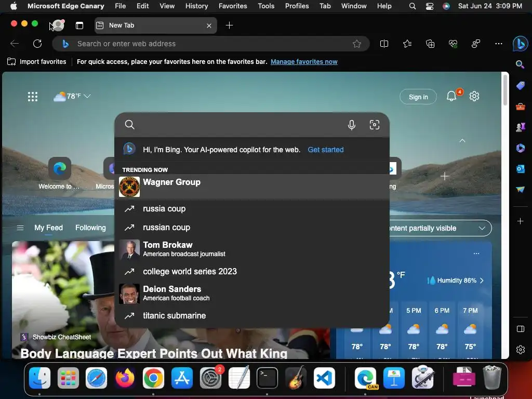532x399 pixels.
Task: Open split screen icon in toolbar
Action: (384, 44)
